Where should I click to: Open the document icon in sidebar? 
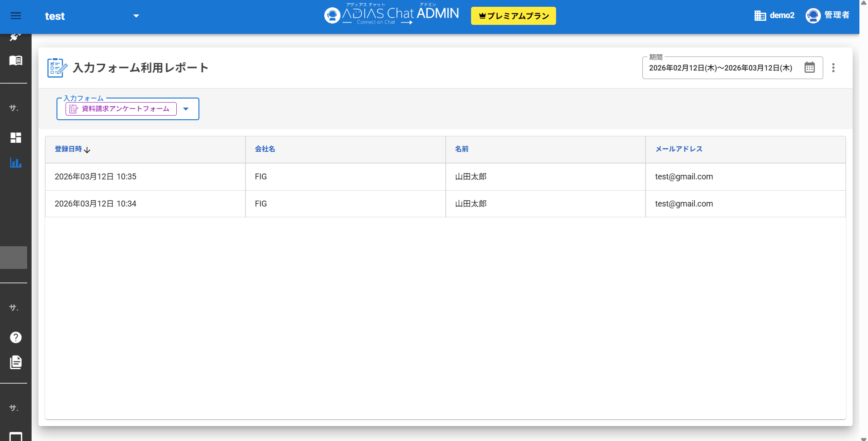click(x=16, y=362)
